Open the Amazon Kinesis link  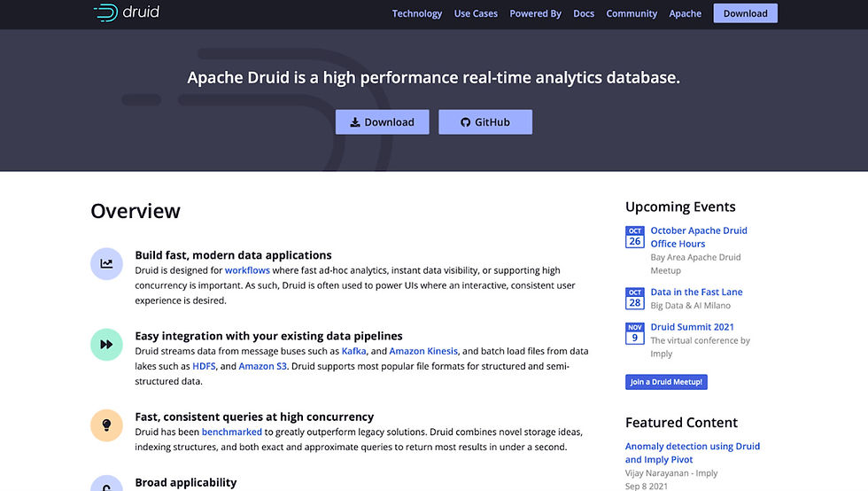click(423, 351)
